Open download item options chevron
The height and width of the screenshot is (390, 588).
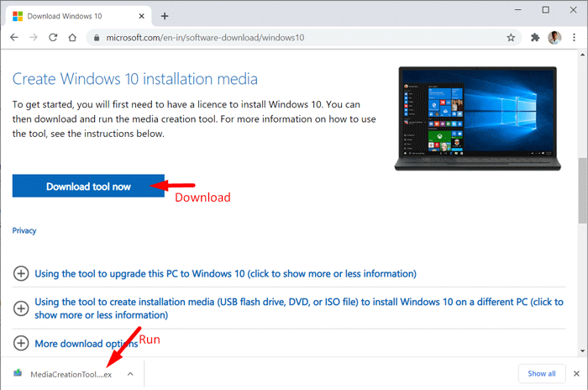point(130,374)
